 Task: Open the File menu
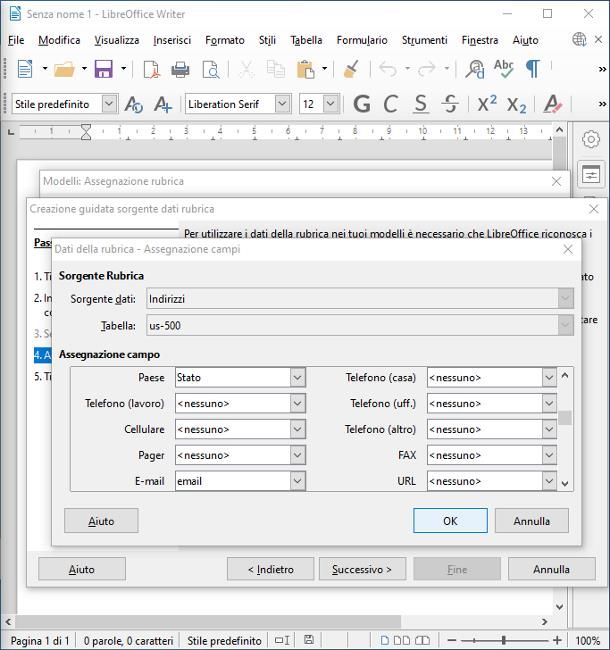(16, 40)
